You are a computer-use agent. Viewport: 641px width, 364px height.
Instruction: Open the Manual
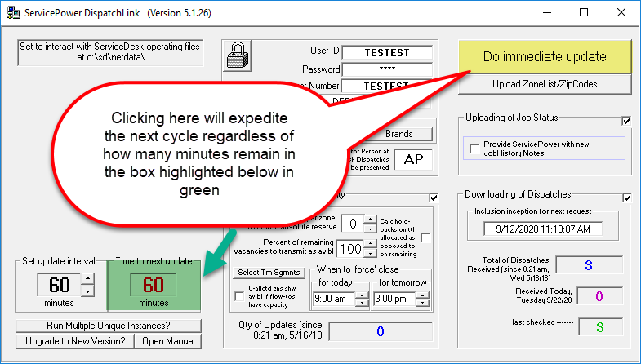point(168,341)
